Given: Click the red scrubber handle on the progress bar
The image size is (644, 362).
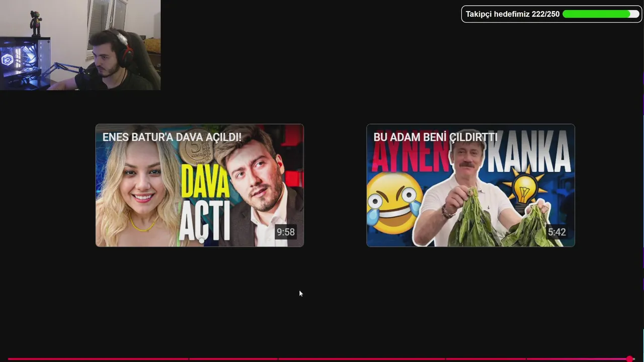Looking at the screenshot, I should pyautogui.click(x=629, y=359).
